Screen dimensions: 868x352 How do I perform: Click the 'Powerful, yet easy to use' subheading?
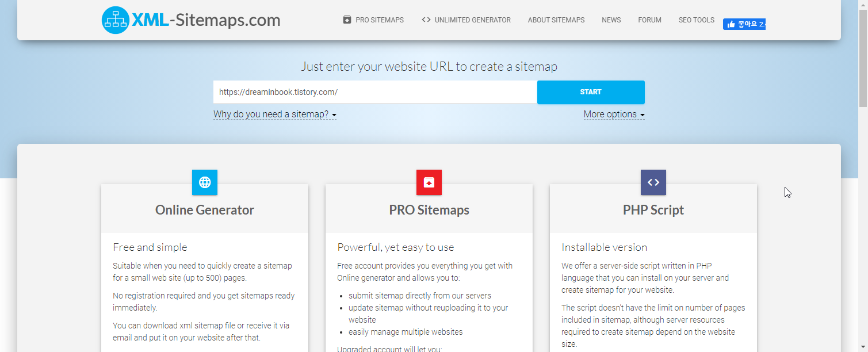pyautogui.click(x=396, y=247)
